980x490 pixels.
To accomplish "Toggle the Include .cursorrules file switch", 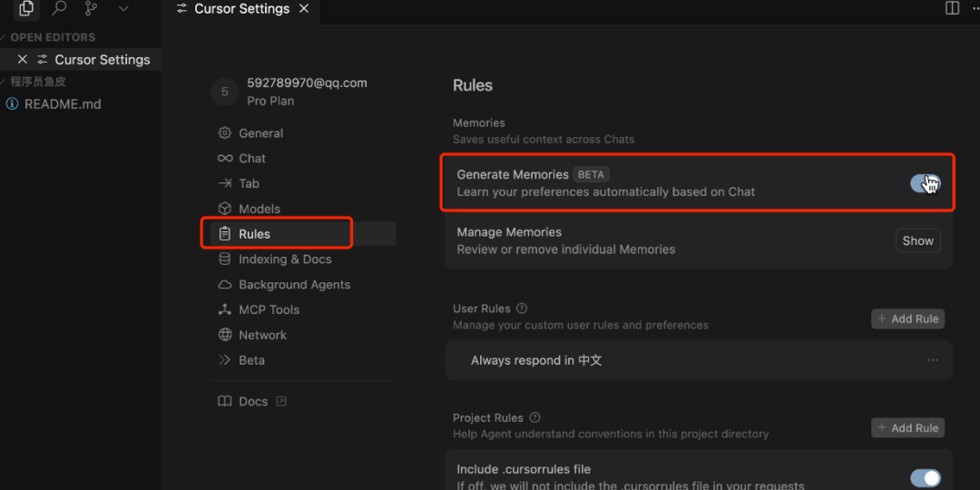I will point(925,478).
